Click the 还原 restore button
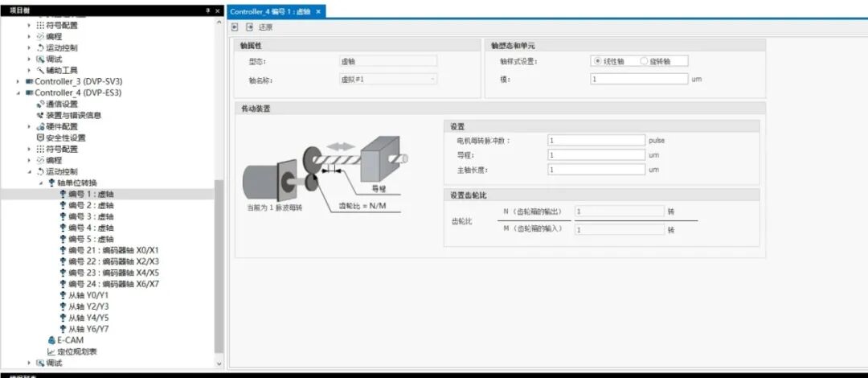 266,27
